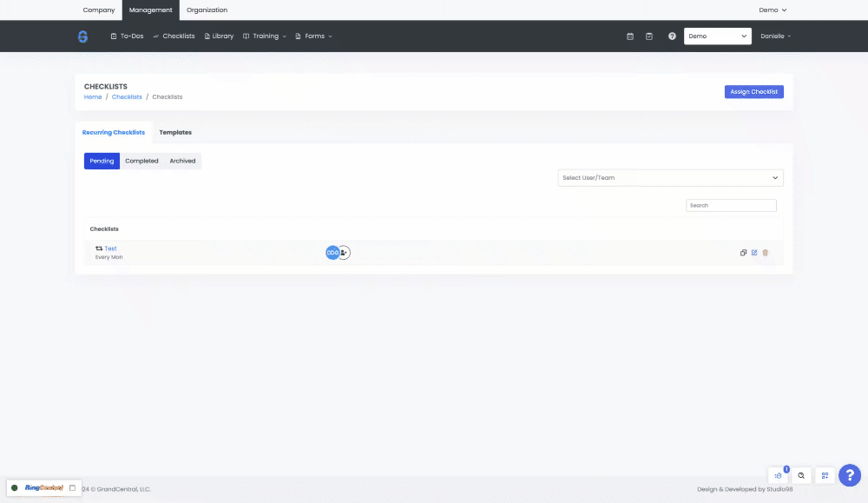Open the Demo location dropdown in navbar
The image size is (868, 503).
click(x=717, y=36)
